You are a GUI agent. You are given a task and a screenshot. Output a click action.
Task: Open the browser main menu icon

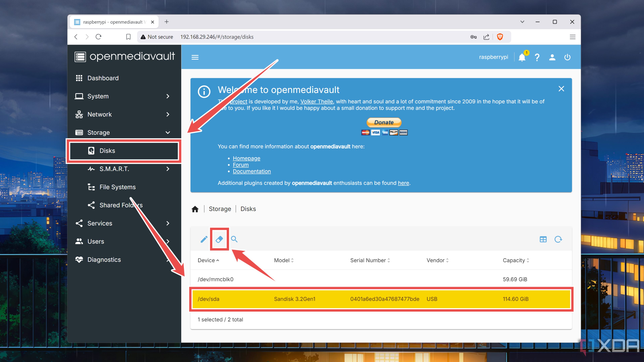pyautogui.click(x=573, y=37)
